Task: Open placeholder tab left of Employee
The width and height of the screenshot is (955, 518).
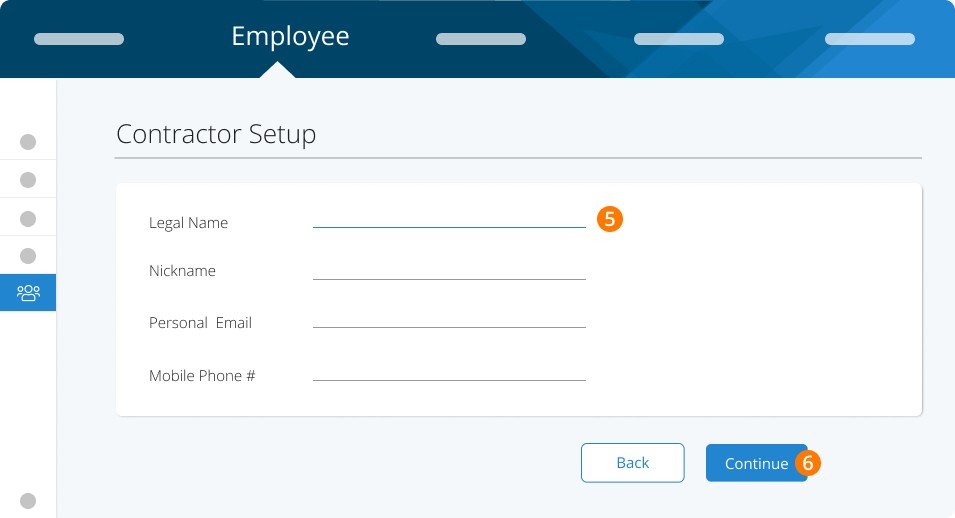Action: point(79,39)
